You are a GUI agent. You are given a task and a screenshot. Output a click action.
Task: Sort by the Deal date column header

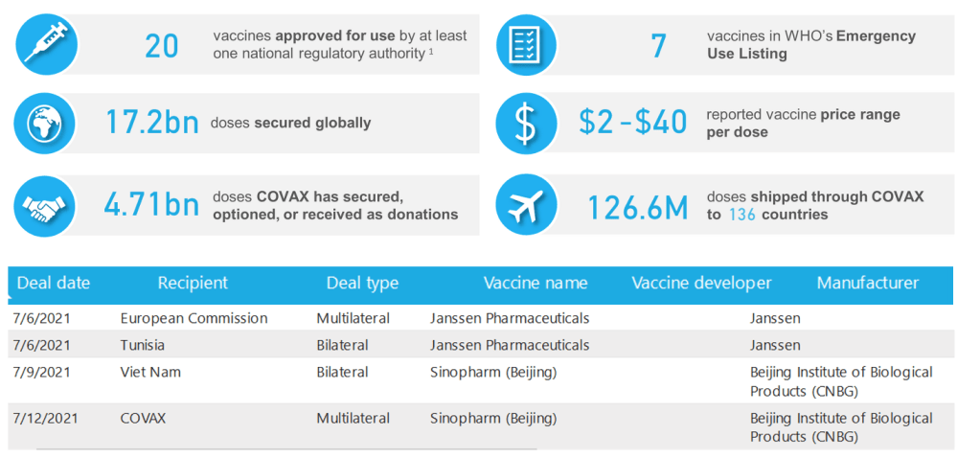tap(54, 283)
